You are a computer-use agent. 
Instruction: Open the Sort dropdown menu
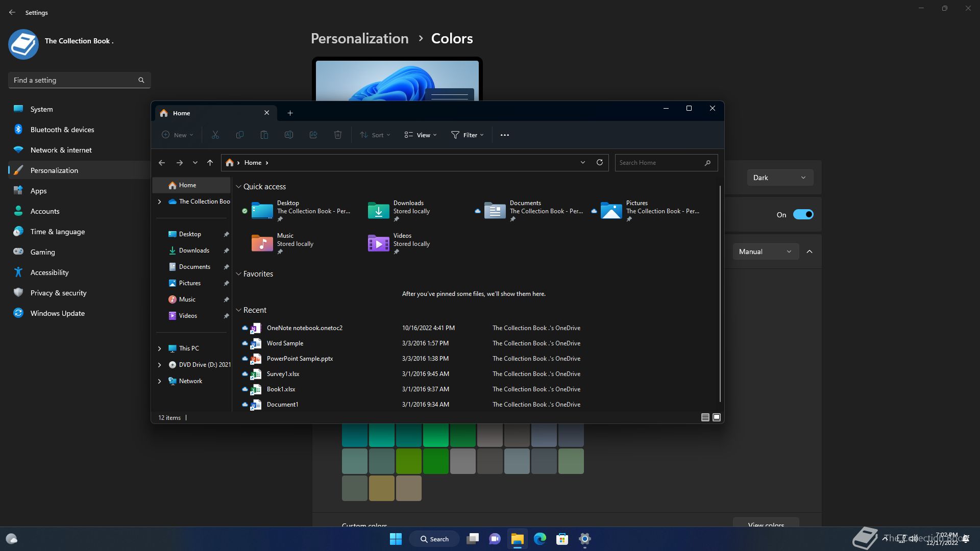(375, 135)
